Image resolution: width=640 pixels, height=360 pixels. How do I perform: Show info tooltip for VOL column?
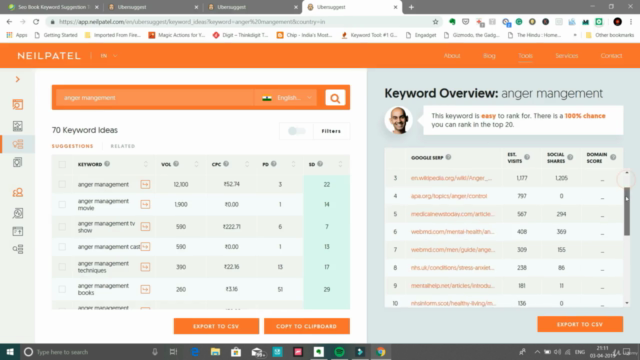pyautogui.click(x=176, y=164)
